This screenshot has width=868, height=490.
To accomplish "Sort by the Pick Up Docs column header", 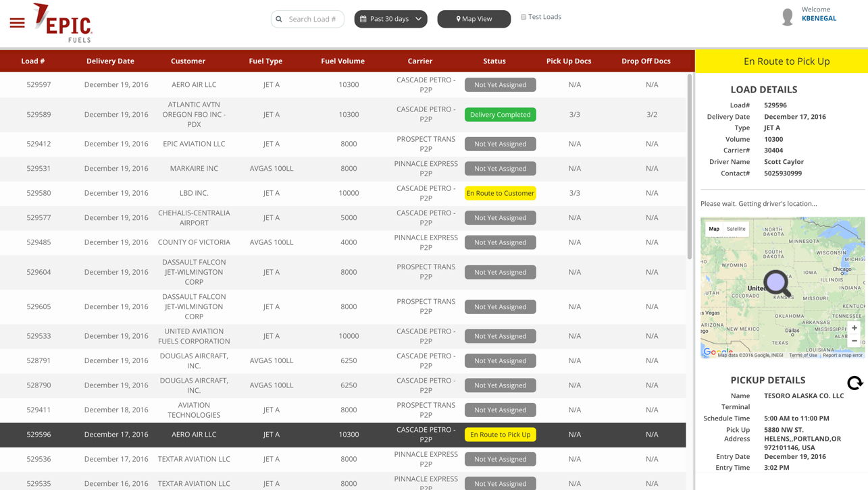I will pos(569,61).
